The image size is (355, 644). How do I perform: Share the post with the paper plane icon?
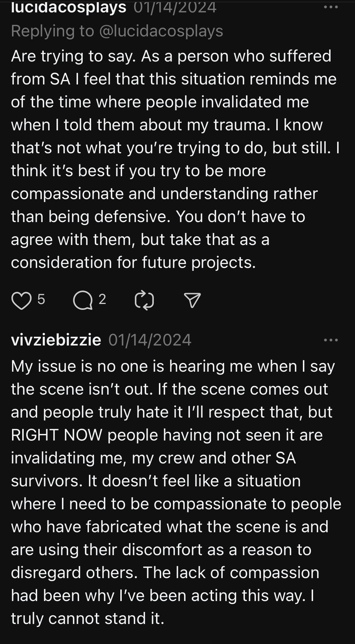tap(192, 301)
